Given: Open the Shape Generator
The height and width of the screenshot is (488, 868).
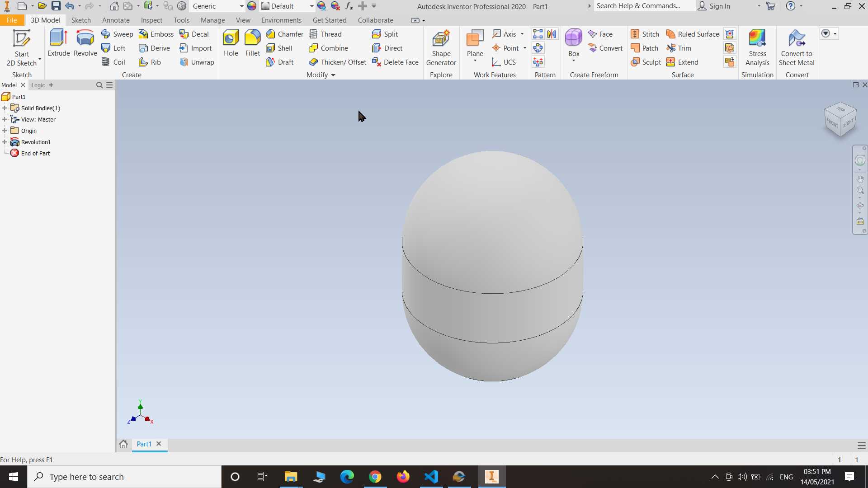Looking at the screenshot, I should [x=441, y=48].
